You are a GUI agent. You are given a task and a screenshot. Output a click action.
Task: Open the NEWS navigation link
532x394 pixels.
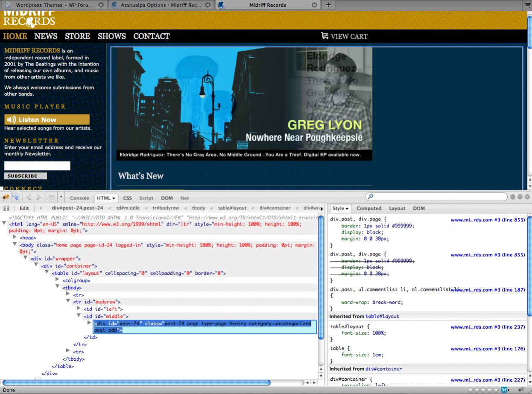point(46,36)
